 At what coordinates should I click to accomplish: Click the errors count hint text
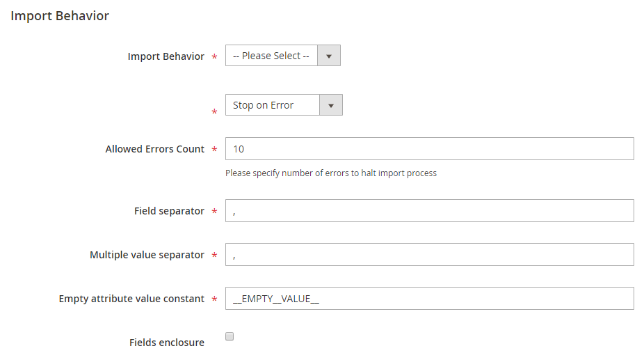(x=331, y=173)
